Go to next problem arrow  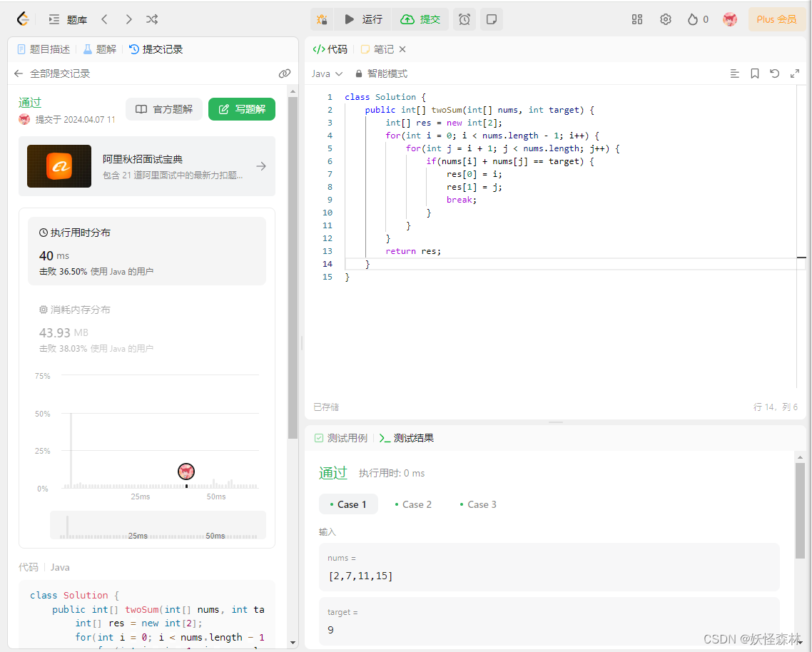pos(128,20)
